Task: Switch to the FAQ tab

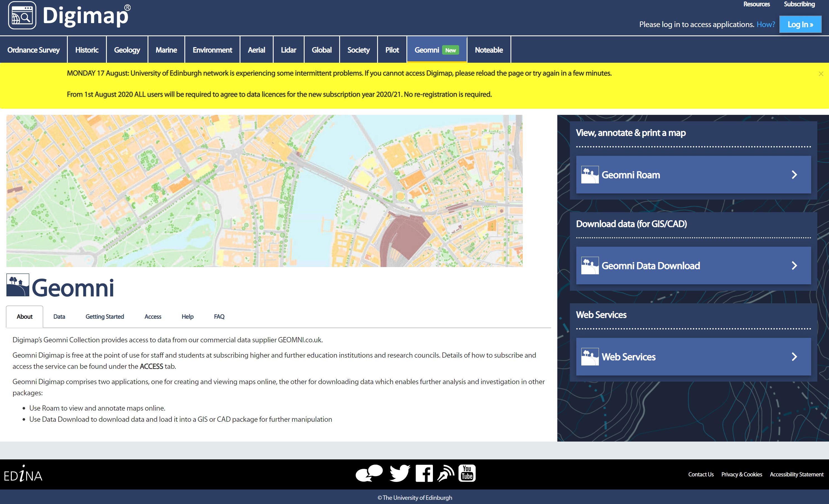Action: tap(219, 316)
